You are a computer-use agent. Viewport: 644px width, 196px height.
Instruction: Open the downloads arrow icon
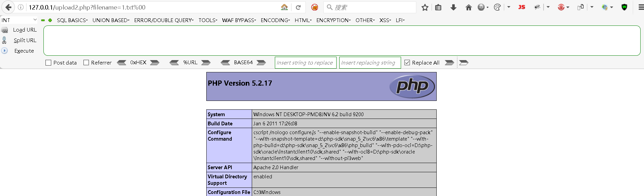(x=453, y=7)
